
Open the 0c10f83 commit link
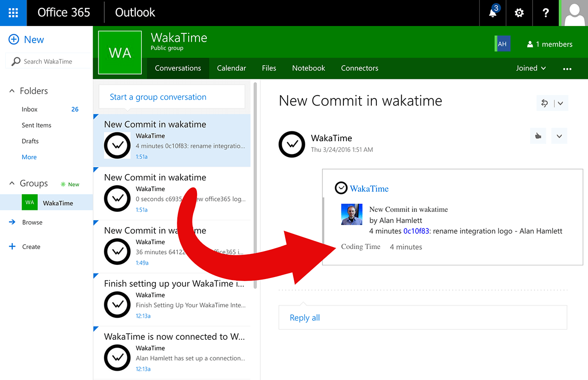416,231
